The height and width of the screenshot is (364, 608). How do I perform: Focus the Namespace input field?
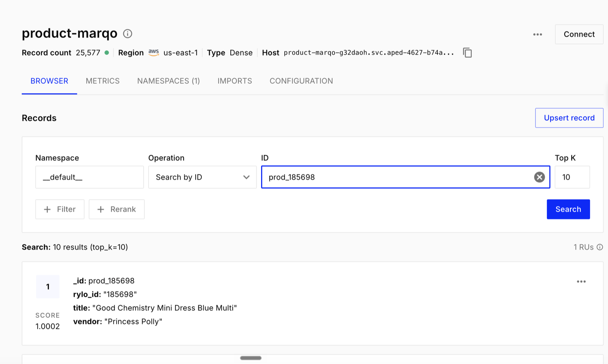coord(90,177)
